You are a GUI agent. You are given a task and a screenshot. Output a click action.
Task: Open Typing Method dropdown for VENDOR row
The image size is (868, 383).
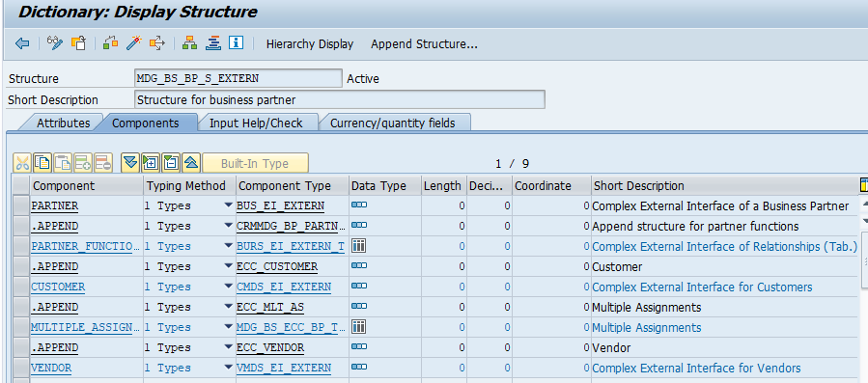[228, 368]
